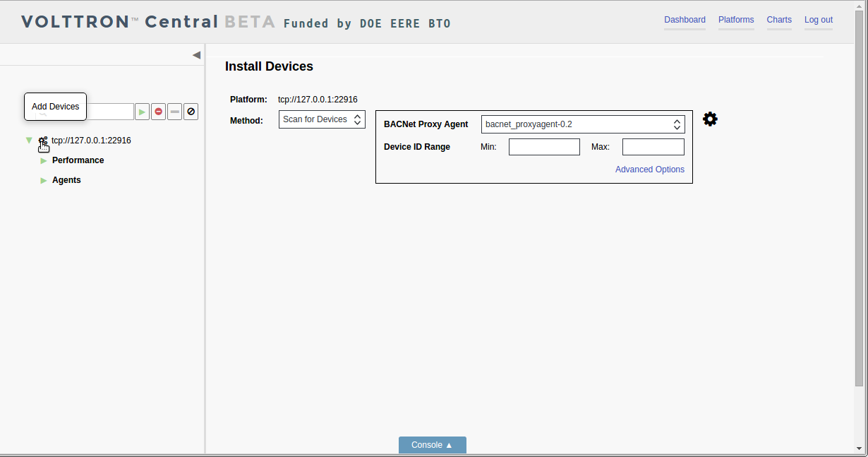Collapse the side panel with left arrow

click(196, 55)
